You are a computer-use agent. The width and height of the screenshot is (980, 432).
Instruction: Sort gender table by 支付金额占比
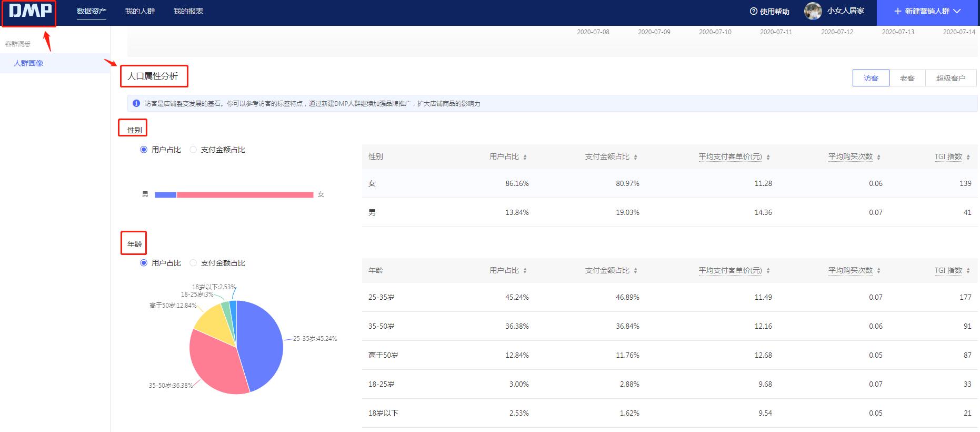click(635, 157)
